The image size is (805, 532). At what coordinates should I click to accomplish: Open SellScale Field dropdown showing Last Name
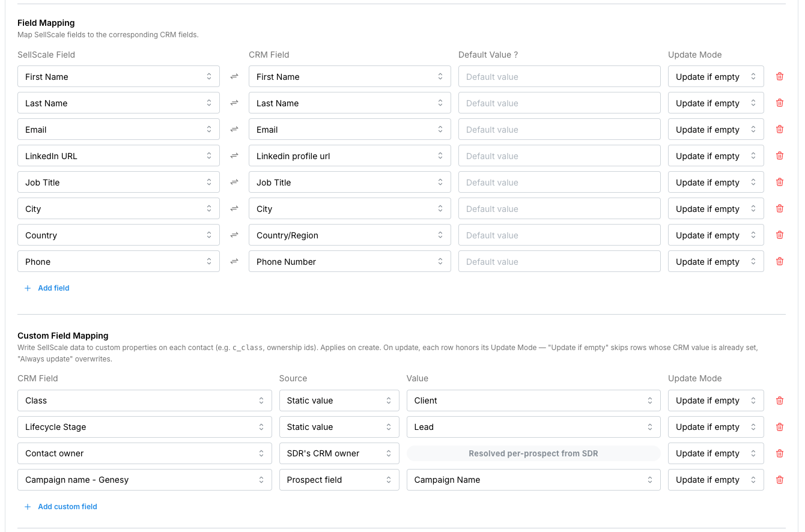point(118,103)
